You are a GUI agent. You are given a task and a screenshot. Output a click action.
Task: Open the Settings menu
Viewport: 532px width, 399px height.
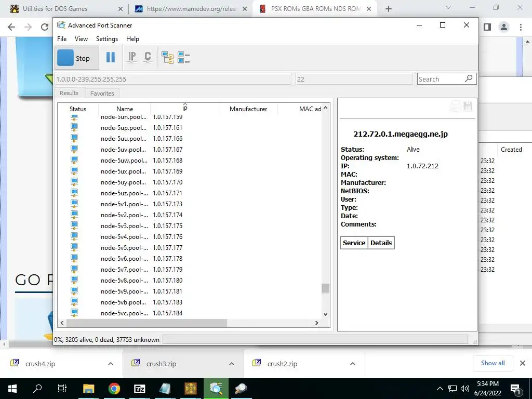click(107, 38)
